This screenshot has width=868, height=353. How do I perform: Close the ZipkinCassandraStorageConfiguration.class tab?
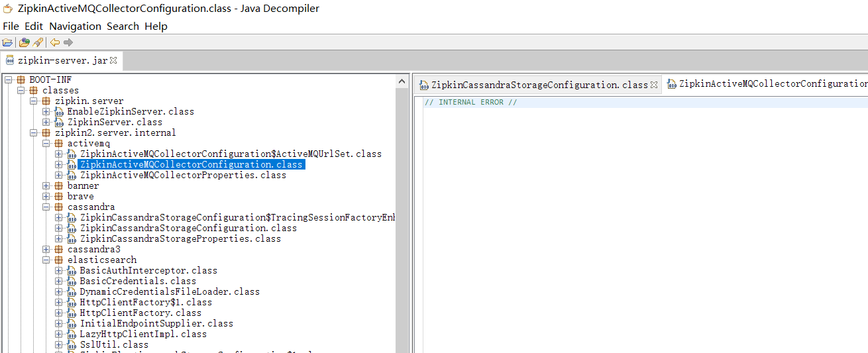coord(654,84)
